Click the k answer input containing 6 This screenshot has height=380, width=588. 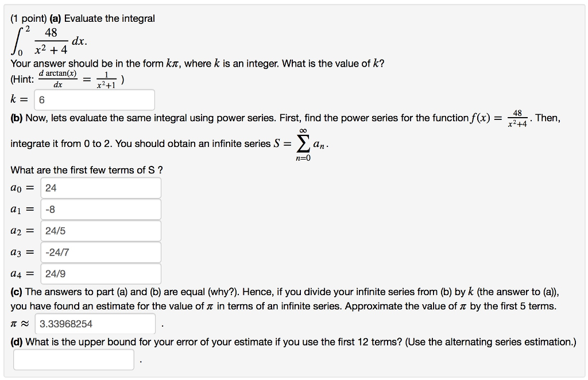pyautogui.click(x=94, y=99)
